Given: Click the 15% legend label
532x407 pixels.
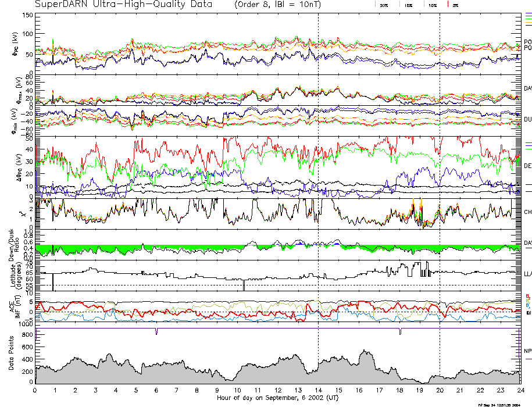Looking at the screenshot, I should [x=408, y=5].
